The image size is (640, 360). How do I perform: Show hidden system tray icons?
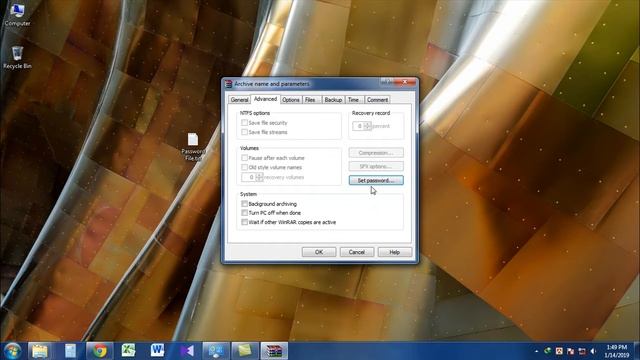pyautogui.click(x=536, y=351)
